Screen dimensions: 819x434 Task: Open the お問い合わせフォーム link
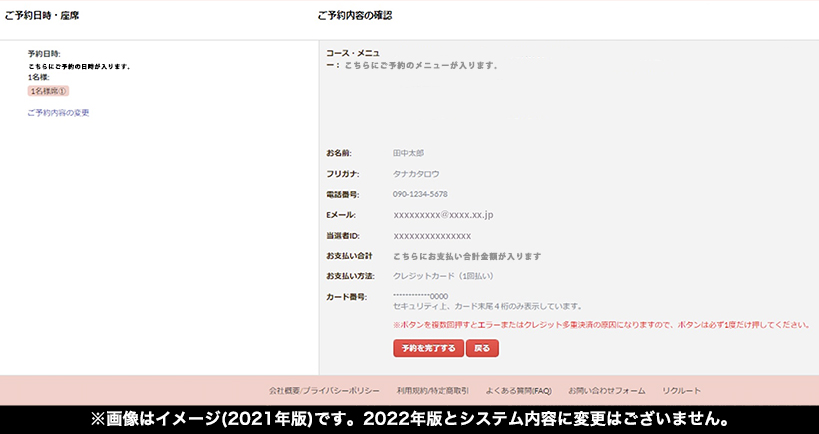coord(606,390)
